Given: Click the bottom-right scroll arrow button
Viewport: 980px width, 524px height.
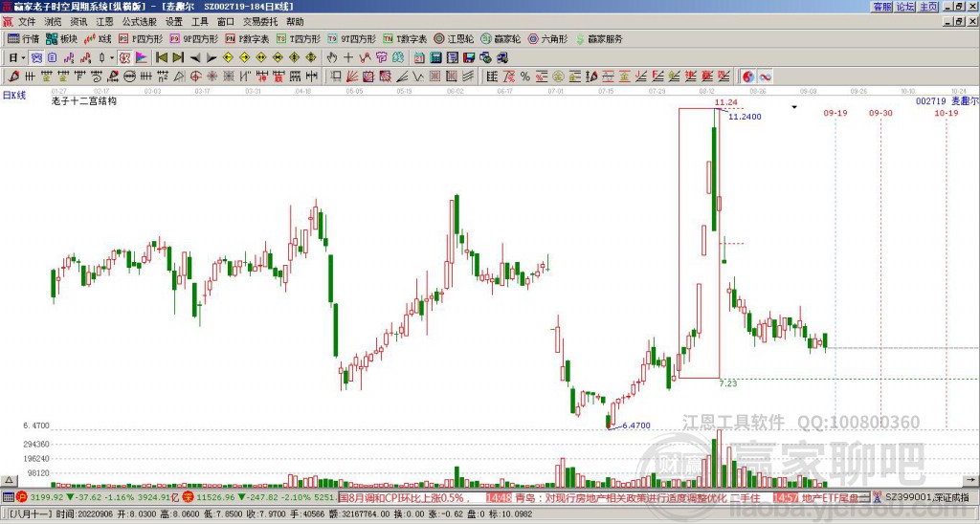Looking at the screenshot, I should tap(970, 480).
